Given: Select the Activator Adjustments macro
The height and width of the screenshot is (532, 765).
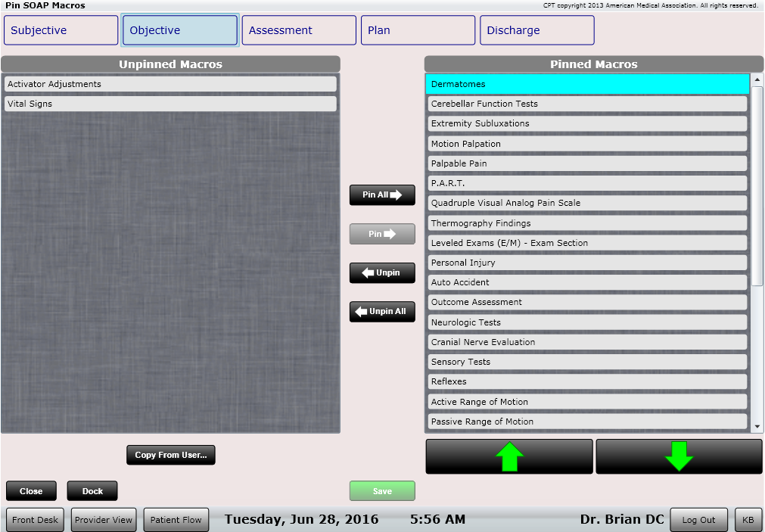Looking at the screenshot, I should point(170,83).
